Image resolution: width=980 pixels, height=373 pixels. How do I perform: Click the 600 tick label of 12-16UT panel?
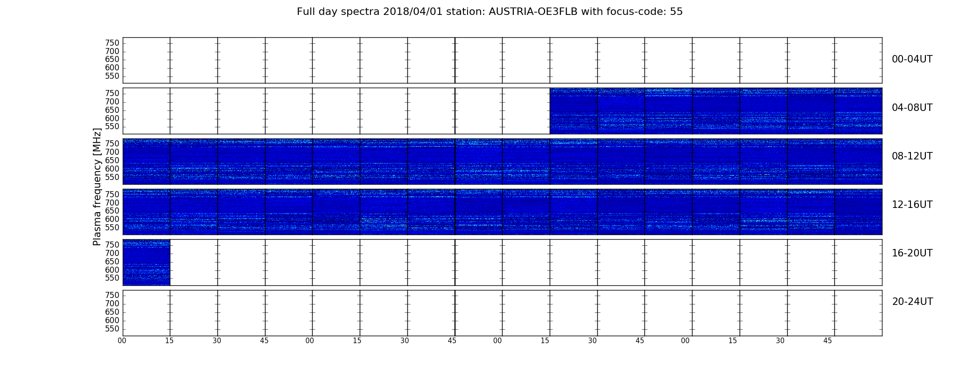point(112,219)
